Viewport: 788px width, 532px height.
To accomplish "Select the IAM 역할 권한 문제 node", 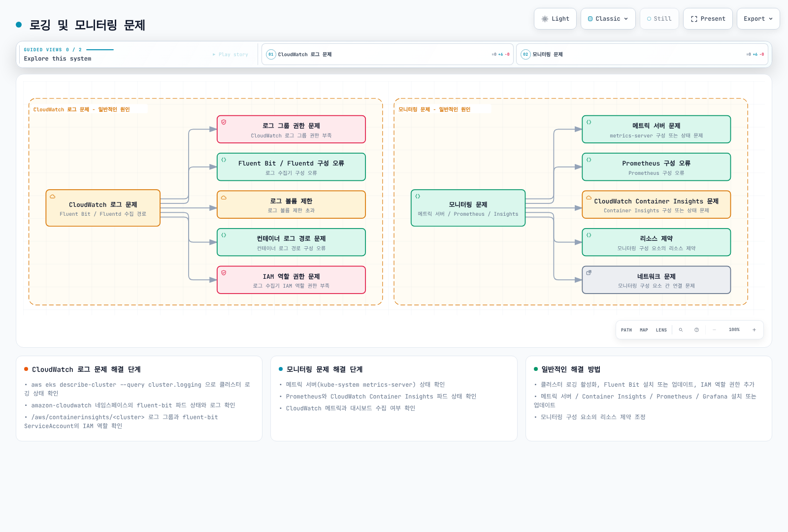I will [x=291, y=280].
